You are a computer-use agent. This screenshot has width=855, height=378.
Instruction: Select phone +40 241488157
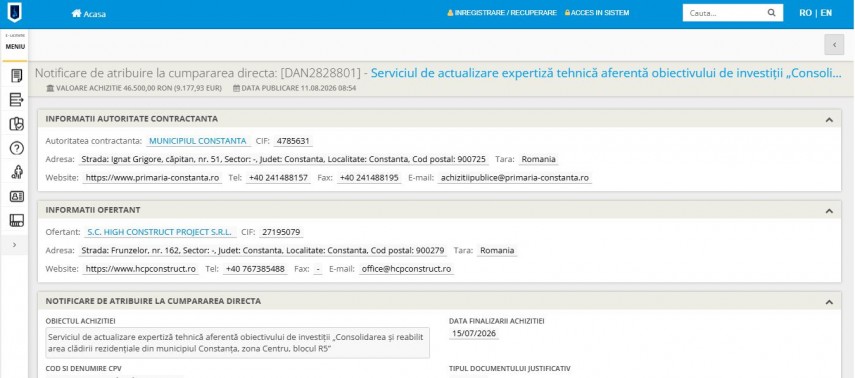[x=278, y=178]
